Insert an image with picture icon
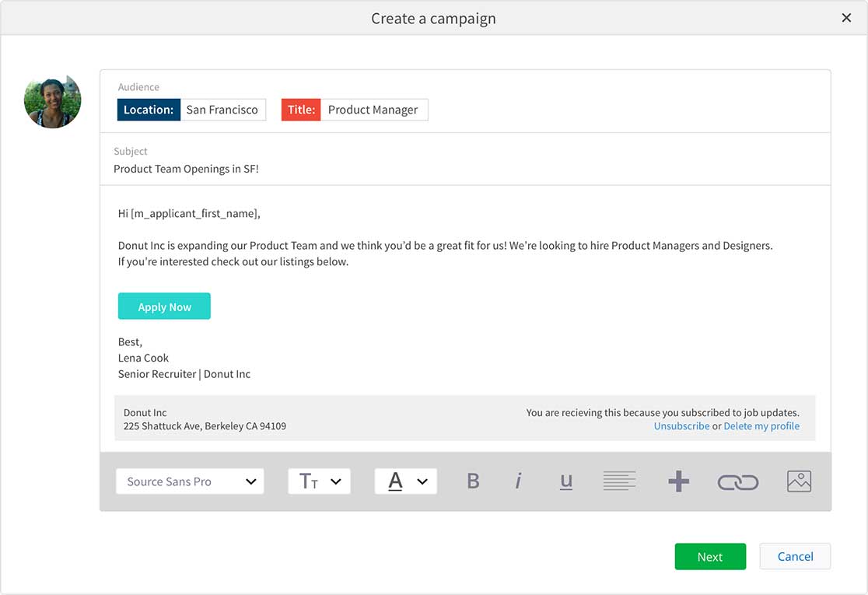This screenshot has width=868, height=595. [799, 481]
